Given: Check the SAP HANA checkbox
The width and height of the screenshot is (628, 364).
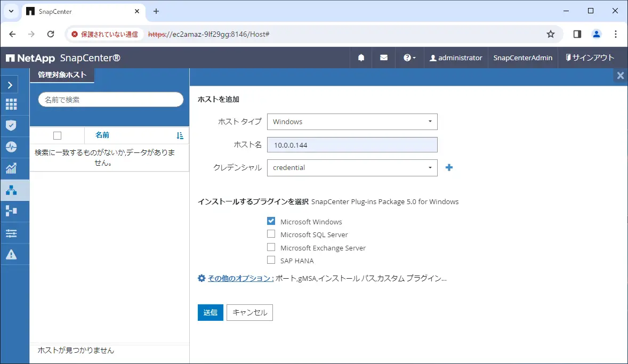Looking at the screenshot, I should coord(271,260).
